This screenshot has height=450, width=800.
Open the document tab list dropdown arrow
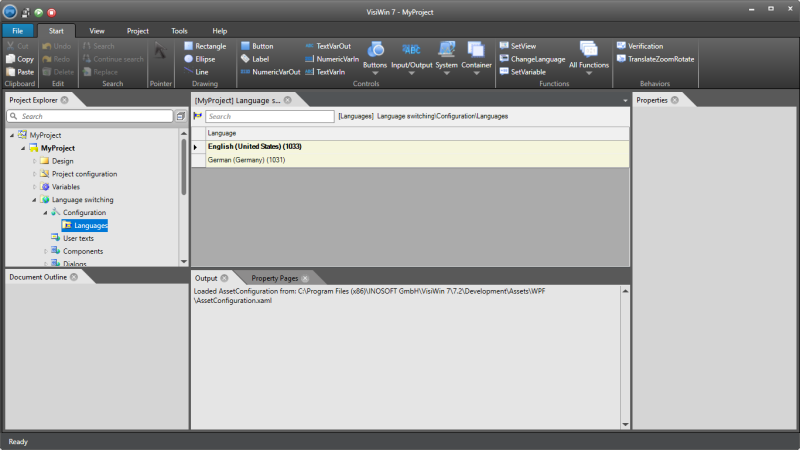pos(625,101)
